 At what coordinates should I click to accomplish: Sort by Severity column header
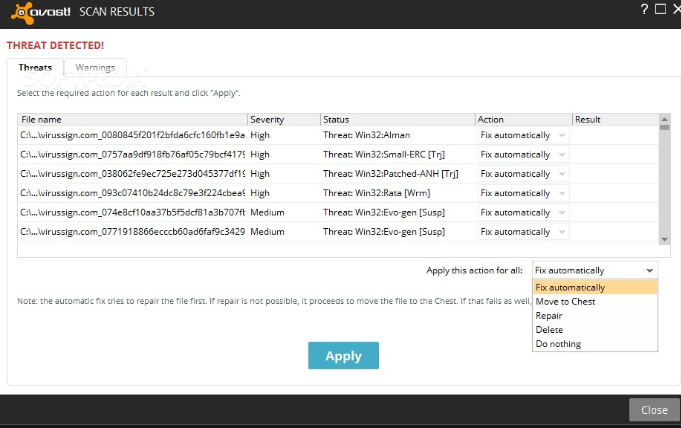pos(284,119)
